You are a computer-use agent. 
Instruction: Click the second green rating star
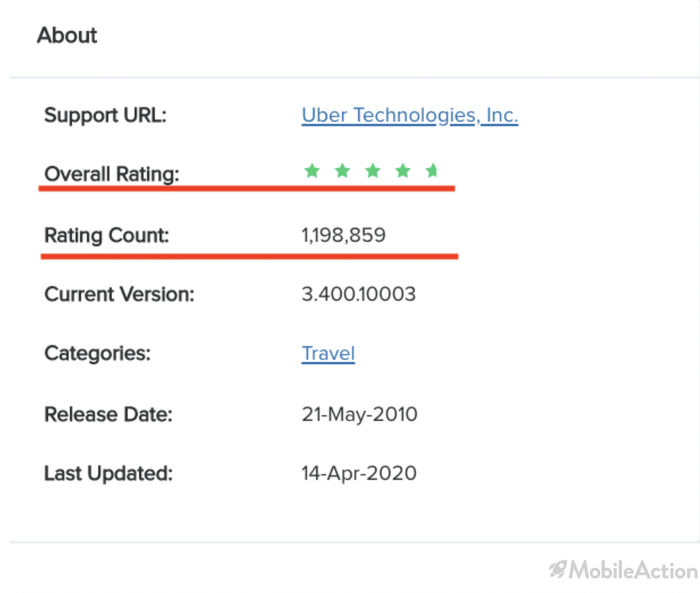click(x=342, y=171)
